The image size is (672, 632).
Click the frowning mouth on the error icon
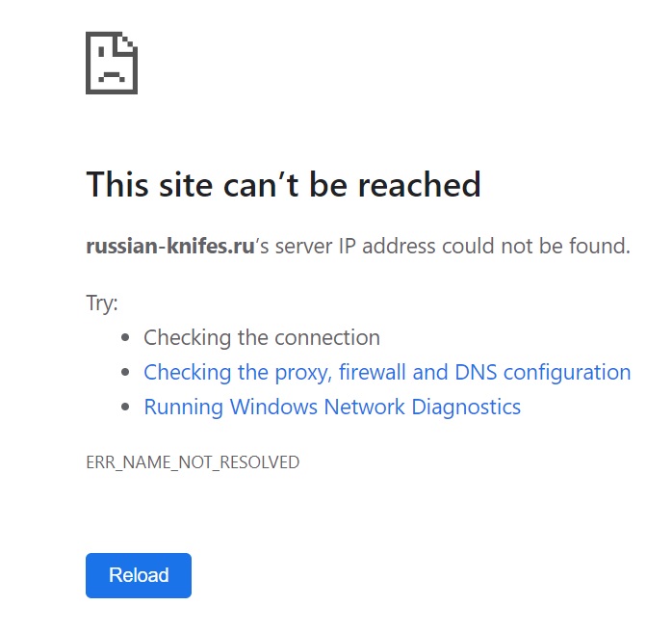pyautogui.click(x=112, y=77)
